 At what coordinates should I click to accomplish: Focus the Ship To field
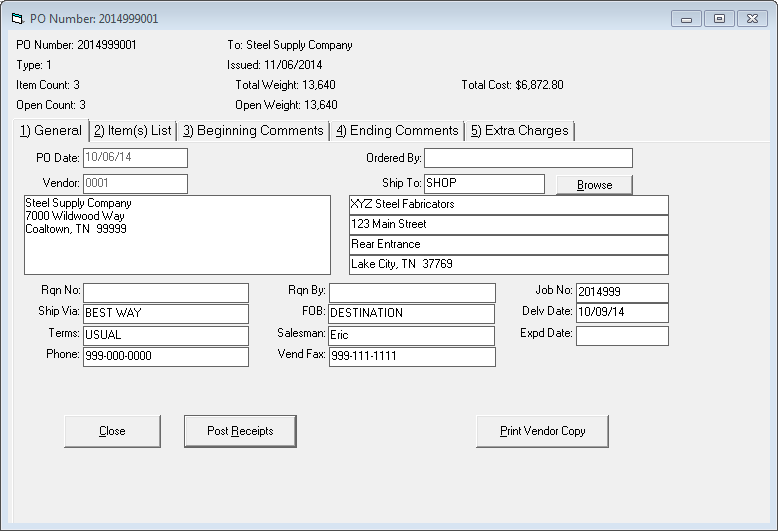click(484, 184)
